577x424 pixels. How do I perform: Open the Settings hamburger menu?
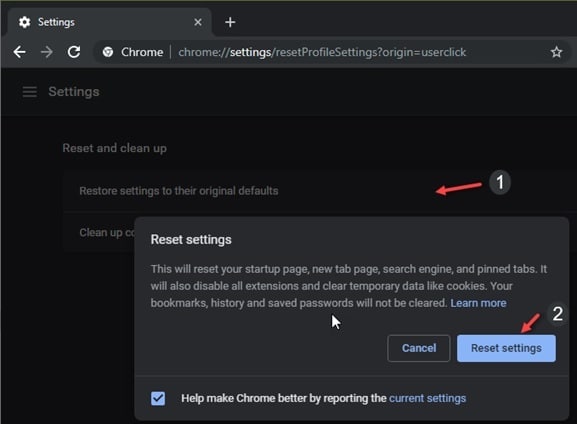pos(29,92)
